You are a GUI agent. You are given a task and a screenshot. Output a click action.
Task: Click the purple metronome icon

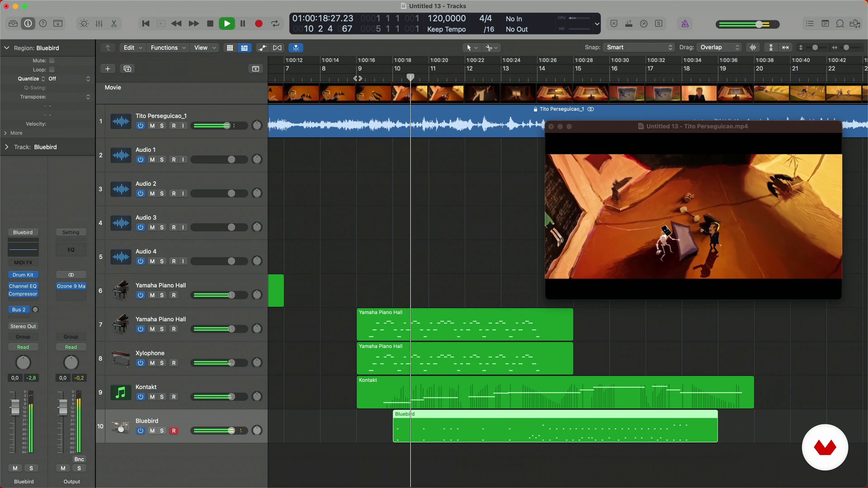(685, 23)
